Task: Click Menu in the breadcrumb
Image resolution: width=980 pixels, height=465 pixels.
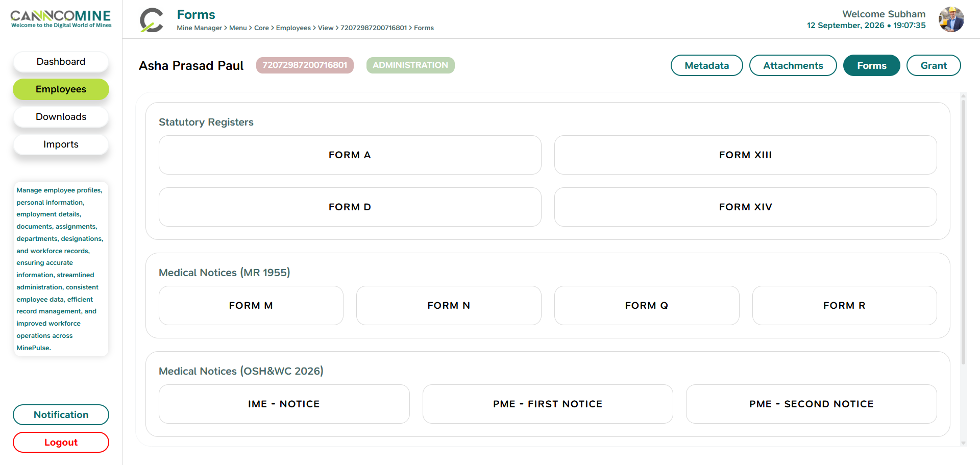Action: coord(238,28)
